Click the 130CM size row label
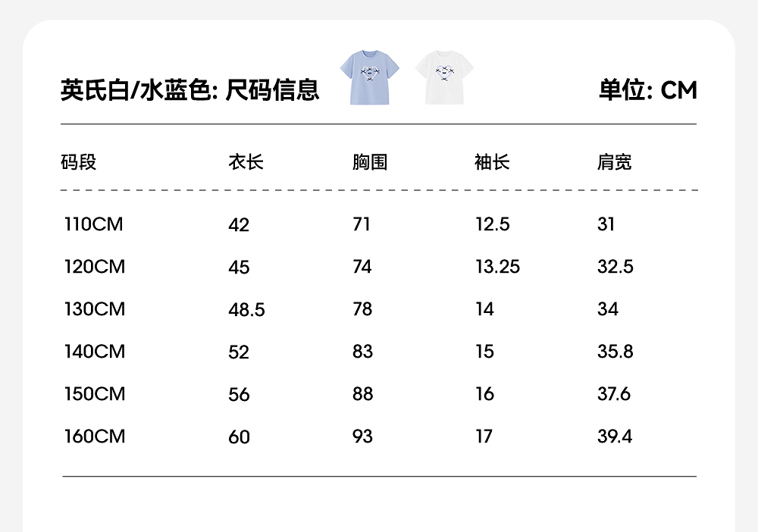 (95, 309)
